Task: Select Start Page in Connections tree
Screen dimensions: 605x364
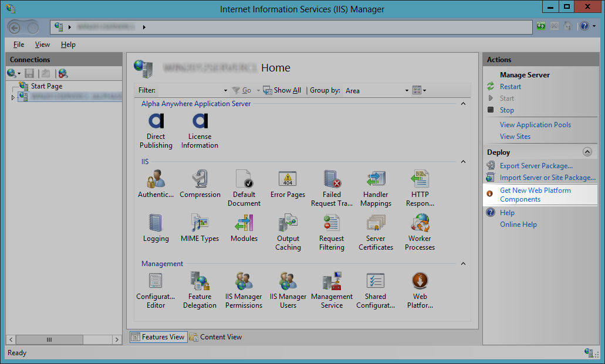Action: pyautogui.click(x=46, y=86)
